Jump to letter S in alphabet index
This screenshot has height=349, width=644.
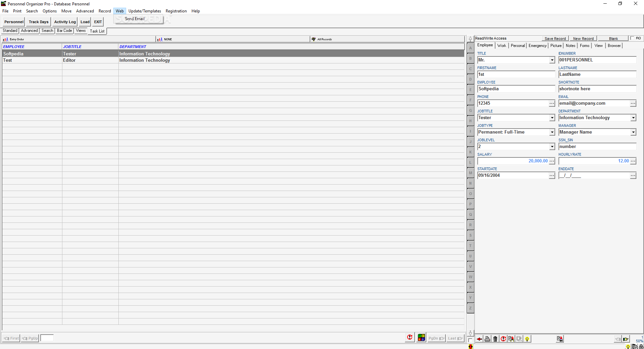pos(471,235)
